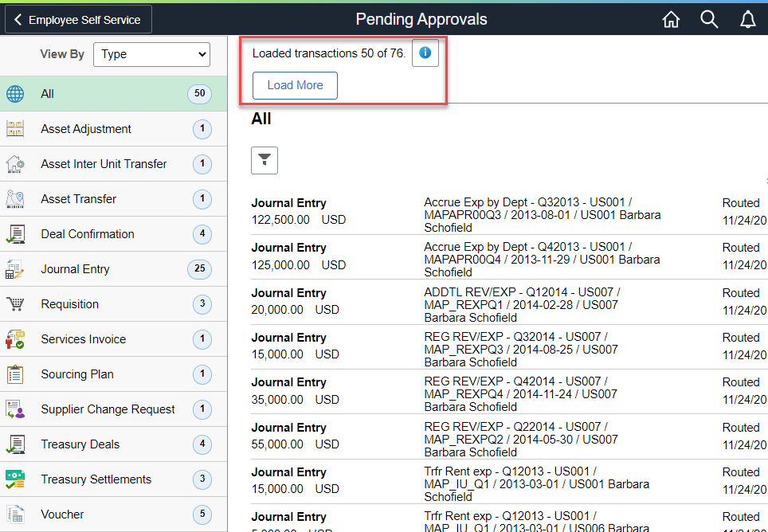768x532 pixels.
Task: Click the Loaded transactions 50 of 76 text
Action: (x=329, y=53)
